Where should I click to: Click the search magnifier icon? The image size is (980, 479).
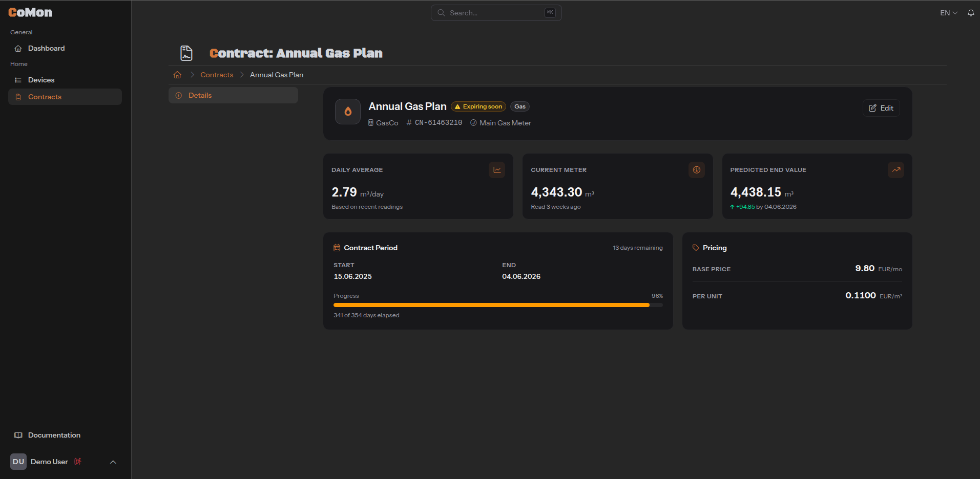pyautogui.click(x=441, y=13)
